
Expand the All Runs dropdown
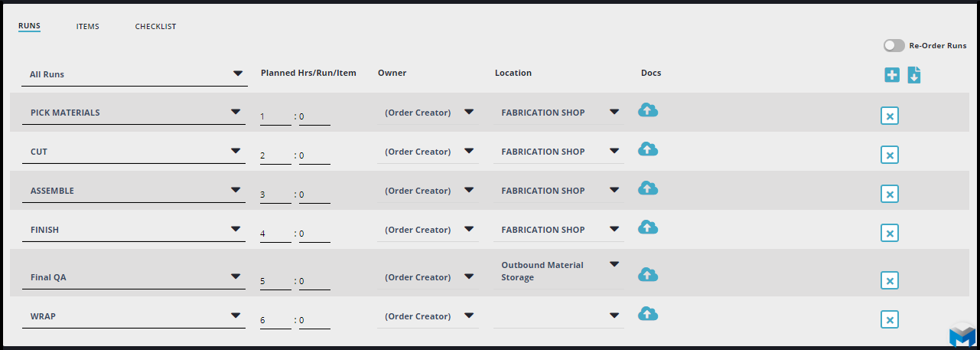(237, 74)
